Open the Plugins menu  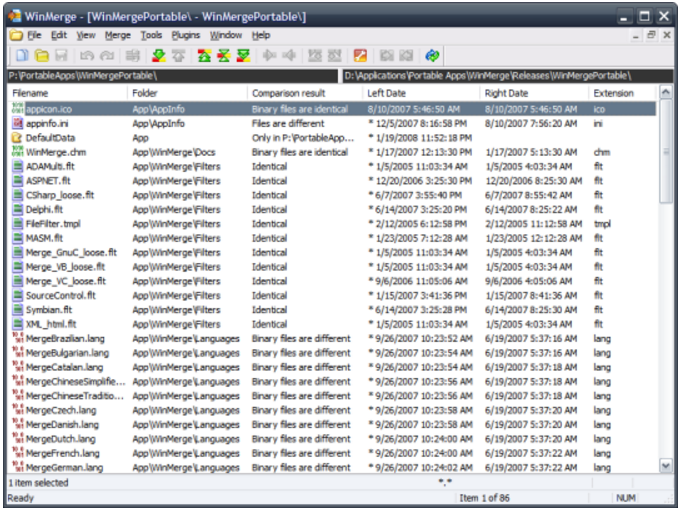point(185,35)
